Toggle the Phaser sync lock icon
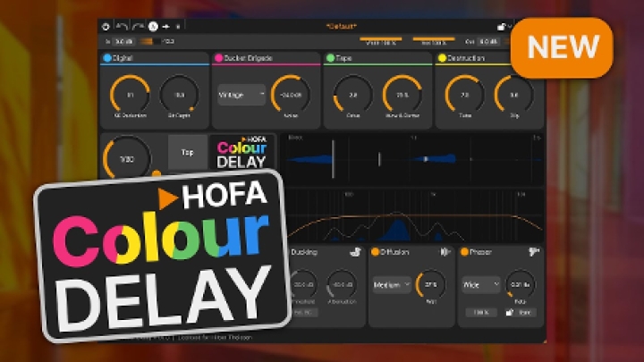This screenshot has height=362, width=644. click(509, 312)
